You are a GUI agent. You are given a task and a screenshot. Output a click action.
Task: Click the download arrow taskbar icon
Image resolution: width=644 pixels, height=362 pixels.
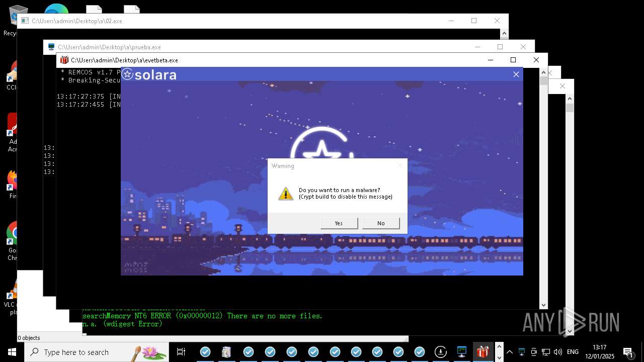point(440,352)
